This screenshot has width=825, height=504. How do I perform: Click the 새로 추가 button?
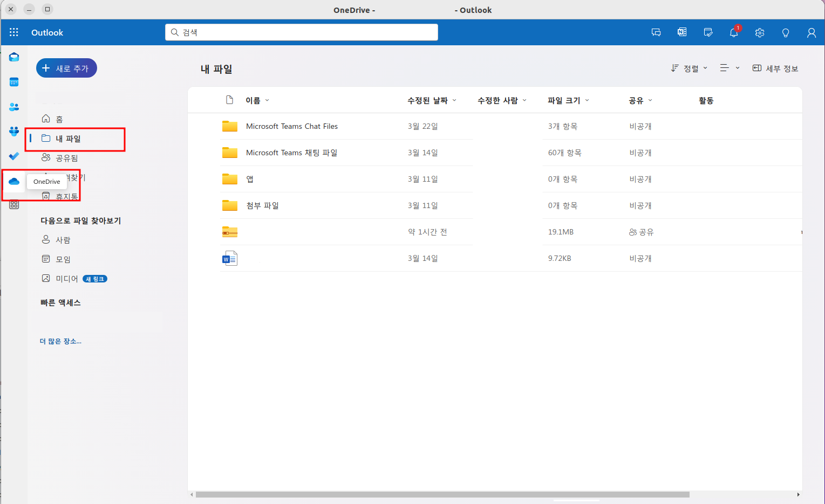click(x=66, y=68)
